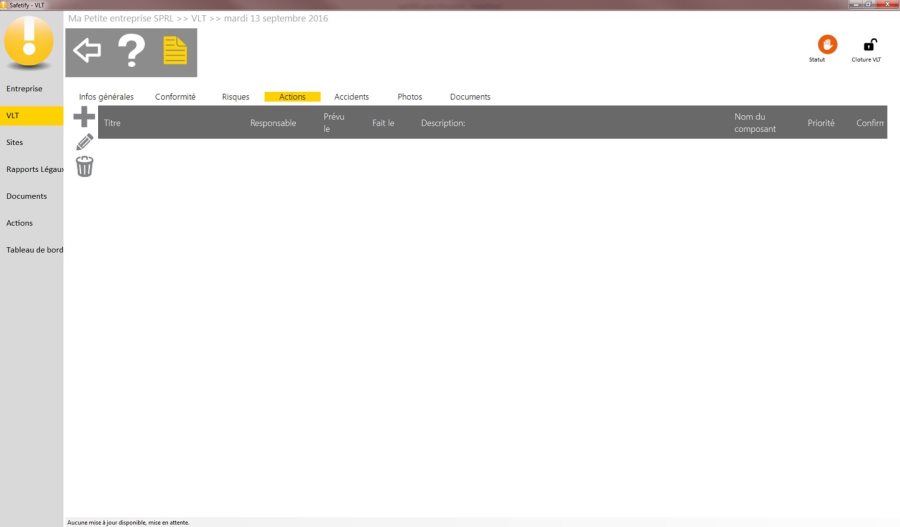Image resolution: width=900 pixels, height=527 pixels.
Task: Click the Cloture VLT padlock icon
Action: click(870, 44)
